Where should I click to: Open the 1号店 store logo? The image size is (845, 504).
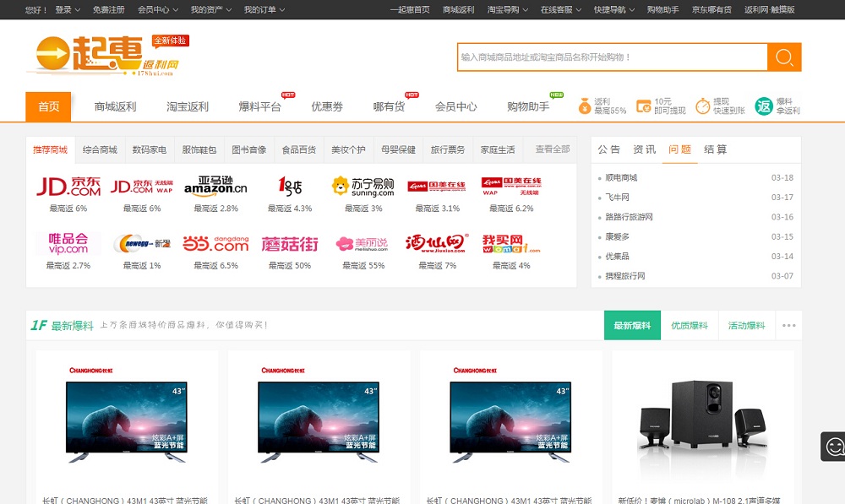(x=290, y=187)
